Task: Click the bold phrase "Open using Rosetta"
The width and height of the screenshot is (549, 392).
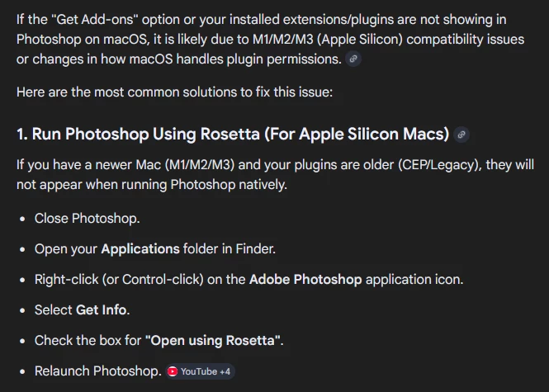Action: point(214,340)
